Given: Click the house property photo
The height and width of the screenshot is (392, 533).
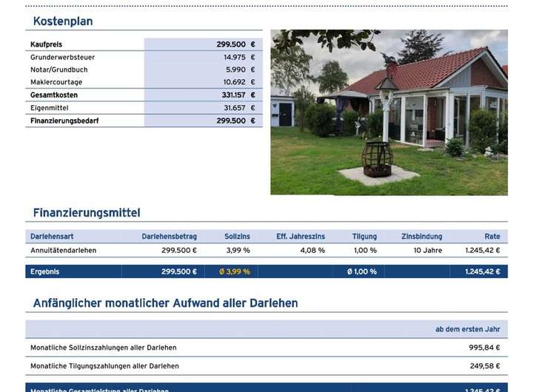Looking at the screenshot, I should click(389, 112).
